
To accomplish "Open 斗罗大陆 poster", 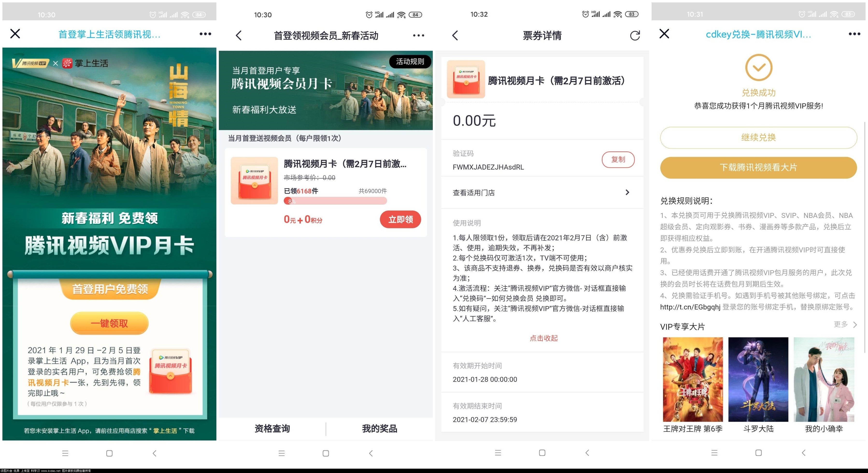I will tap(758, 380).
